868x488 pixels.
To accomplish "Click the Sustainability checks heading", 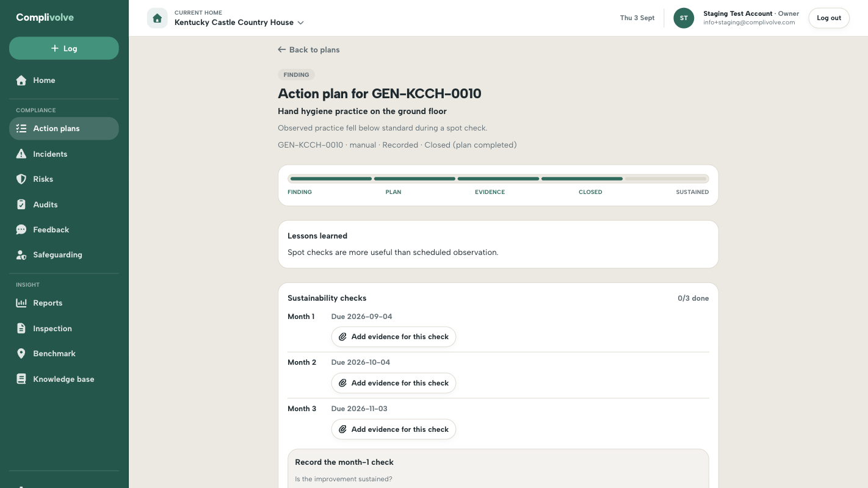I will pyautogui.click(x=327, y=298).
